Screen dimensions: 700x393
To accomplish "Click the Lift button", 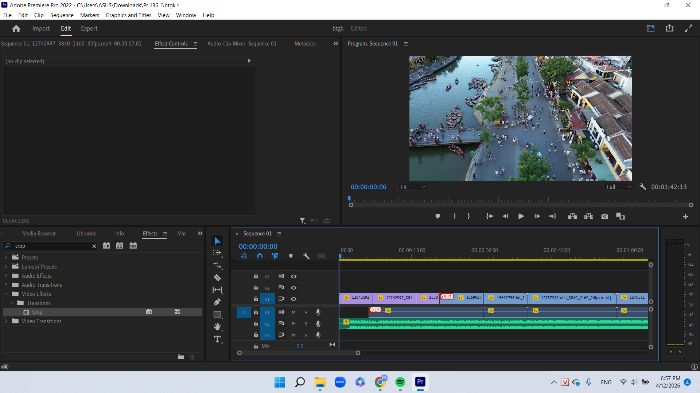I will pos(572,216).
